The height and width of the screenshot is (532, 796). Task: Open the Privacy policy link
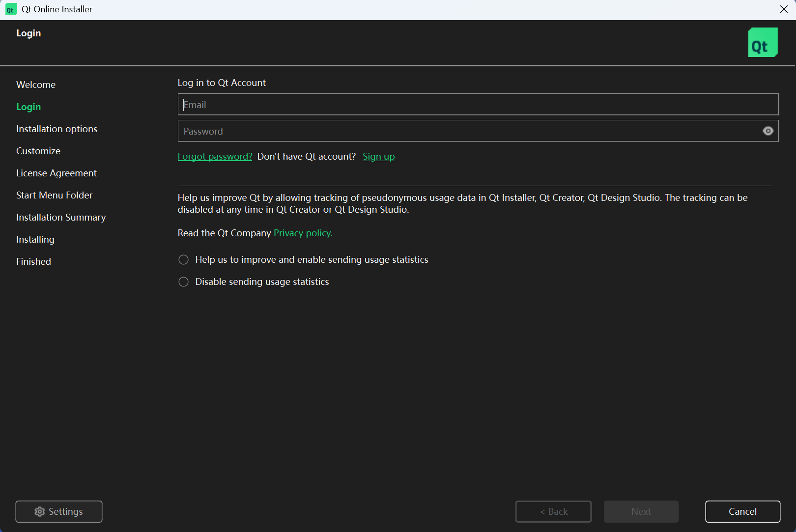pyautogui.click(x=303, y=233)
